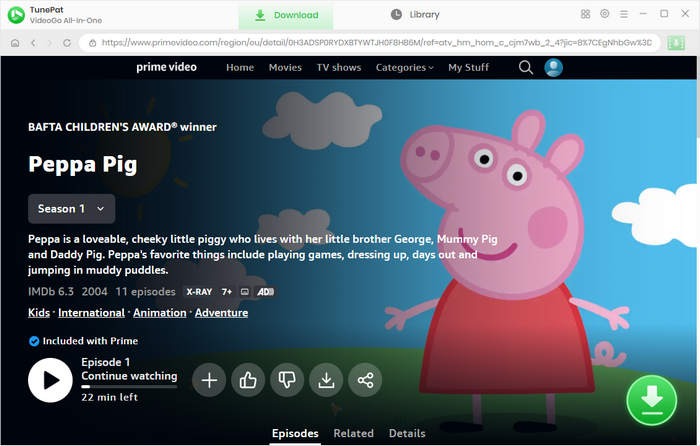Click the Continue watching label
Screen dimensions: 700x446
[x=129, y=376]
